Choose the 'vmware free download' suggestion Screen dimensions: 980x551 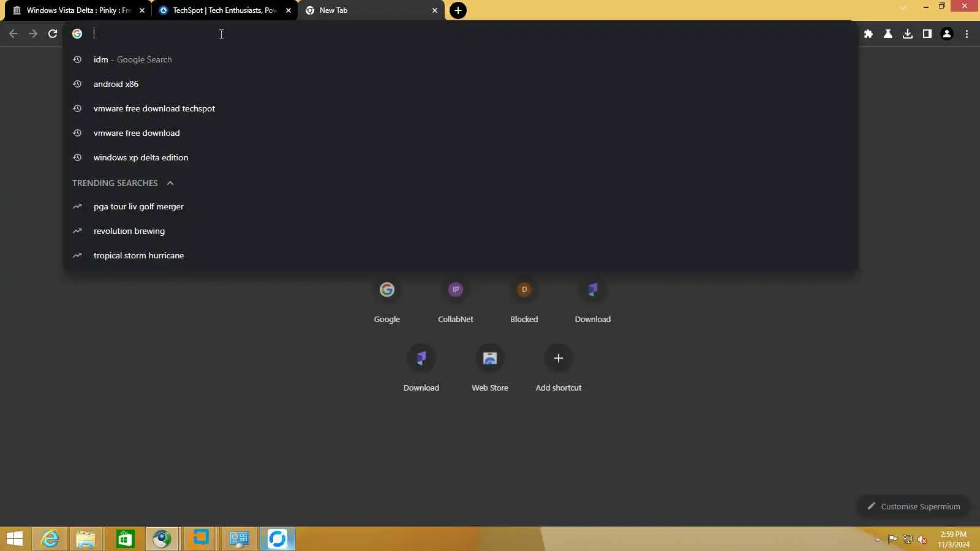click(x=461, y=133)
